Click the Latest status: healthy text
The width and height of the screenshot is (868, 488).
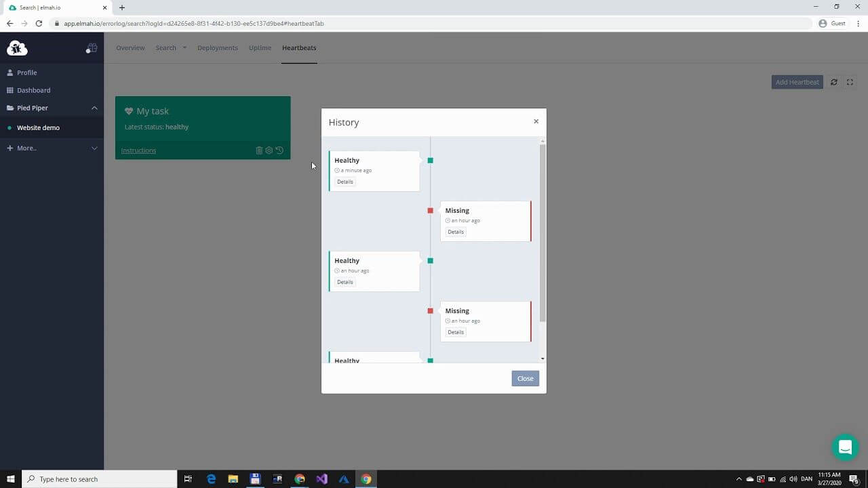tap(157, 127)
